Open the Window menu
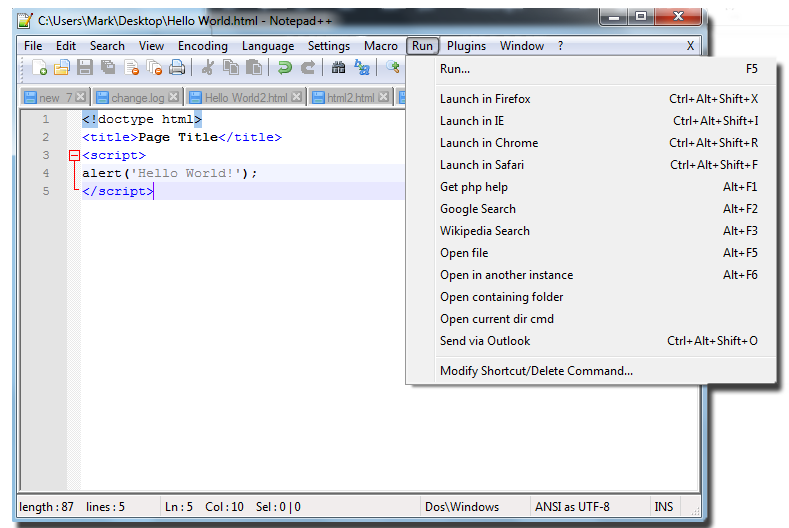 click(522, 46)
